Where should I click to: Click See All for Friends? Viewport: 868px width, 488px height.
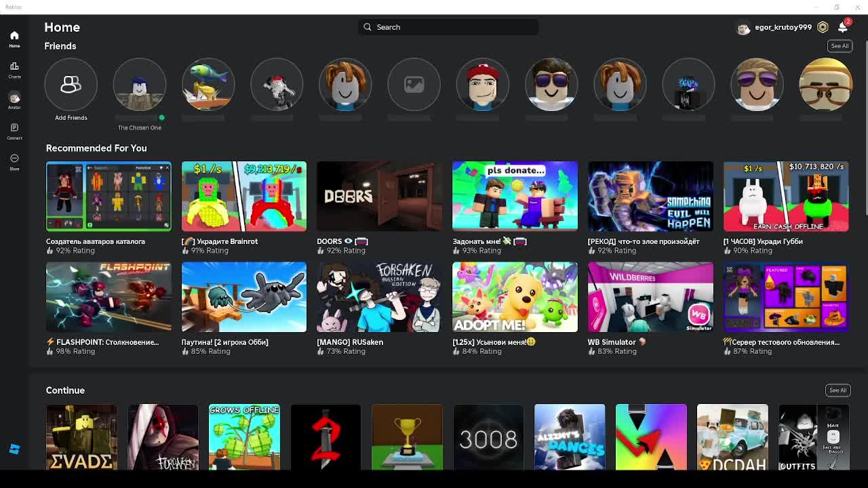840,46
